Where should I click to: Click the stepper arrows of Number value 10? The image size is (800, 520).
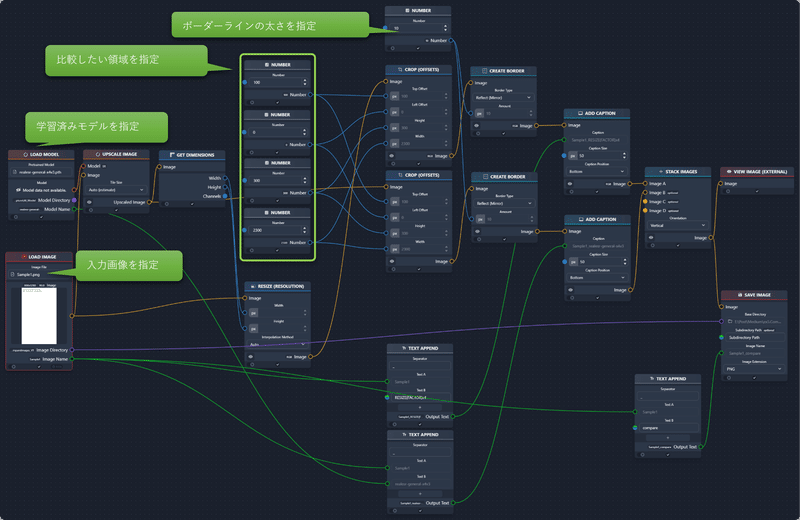[x=445, y=28]
